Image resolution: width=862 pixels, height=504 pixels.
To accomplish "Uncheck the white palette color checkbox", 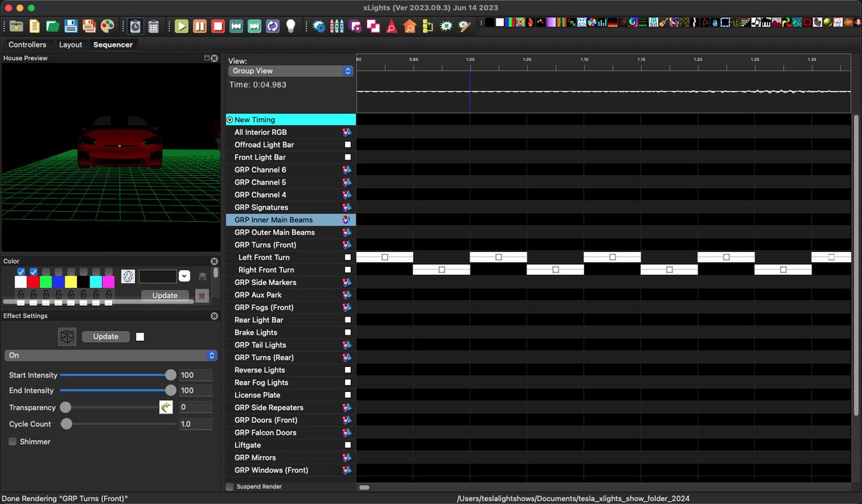I will (21, 271).
